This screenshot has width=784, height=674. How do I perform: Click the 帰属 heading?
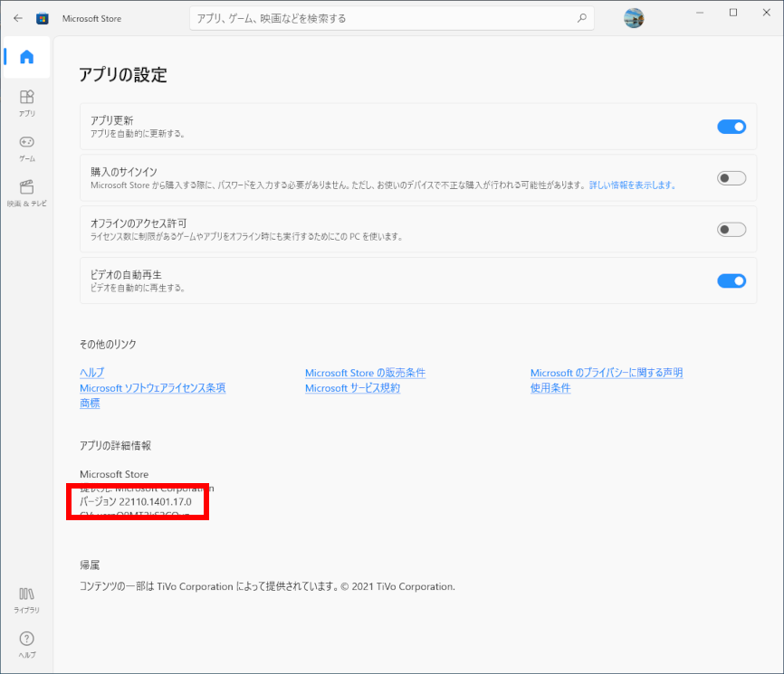[90, 565]
